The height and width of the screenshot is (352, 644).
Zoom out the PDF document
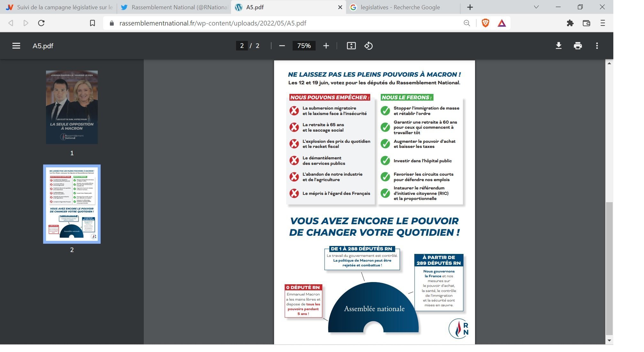pos(282,46)
